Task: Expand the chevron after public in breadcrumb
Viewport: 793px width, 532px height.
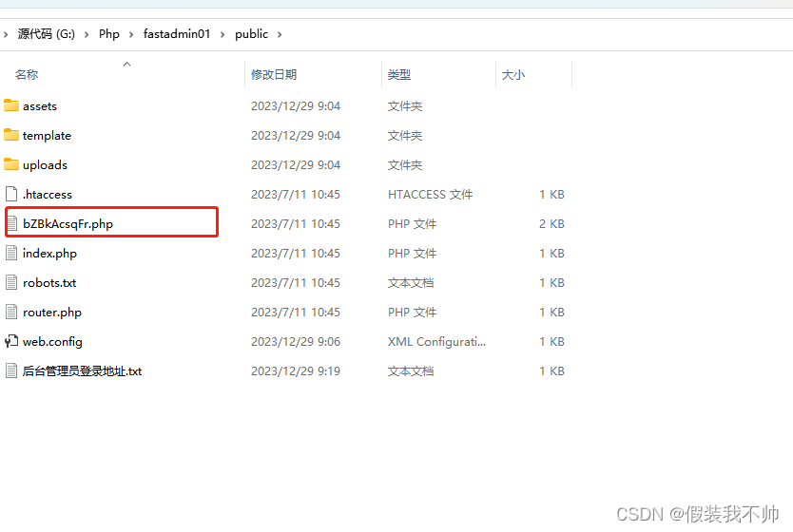Action: 280,34
